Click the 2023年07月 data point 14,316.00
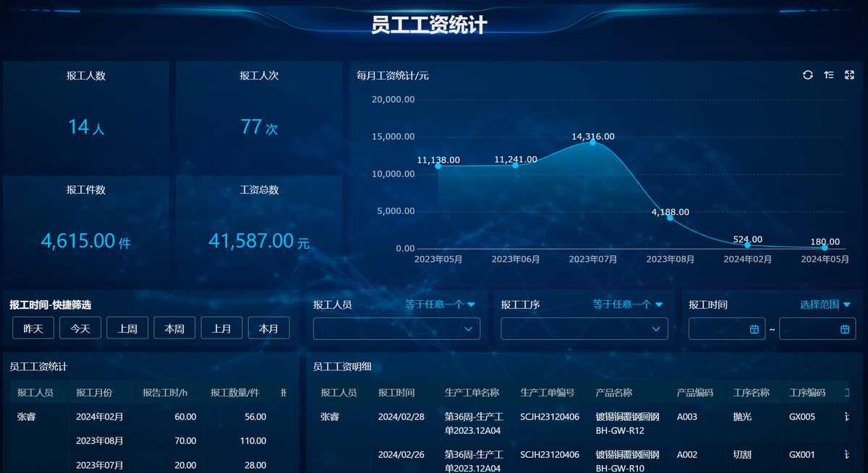 click(592, 142)
